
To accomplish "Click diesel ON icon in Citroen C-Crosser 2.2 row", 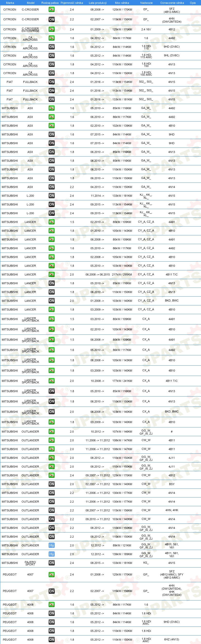I will (52, 19).
